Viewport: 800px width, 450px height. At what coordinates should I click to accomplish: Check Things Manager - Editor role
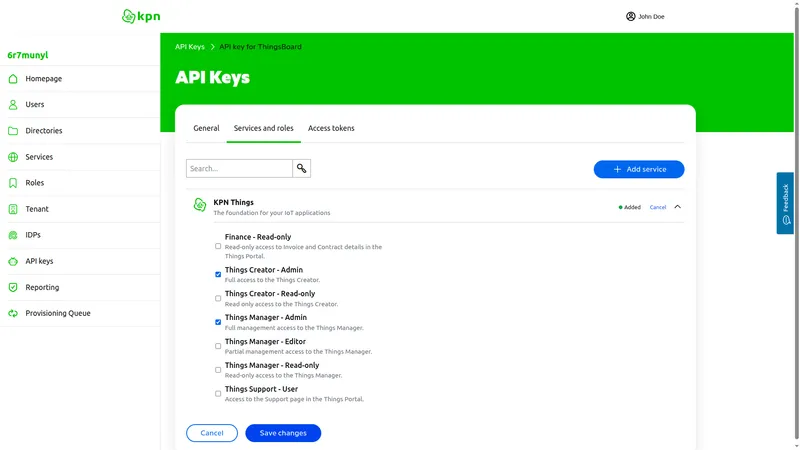click(x=218, y=346)
